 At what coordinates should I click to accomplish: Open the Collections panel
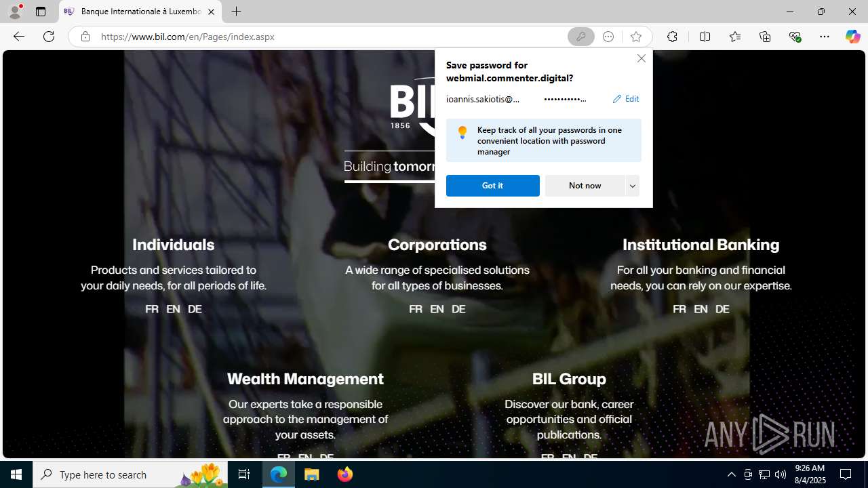(765, 37)
